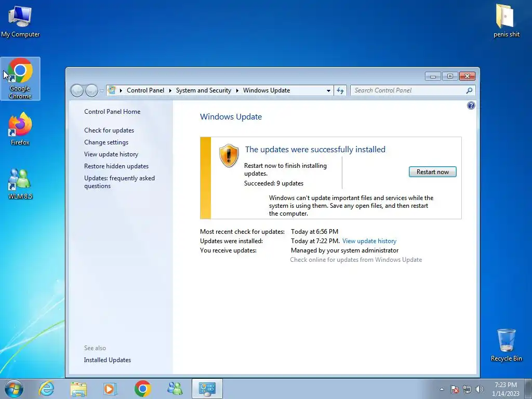Select Control Panel taskbar button
This screenshot has height=399, width=532.
(x=207, y=389)
